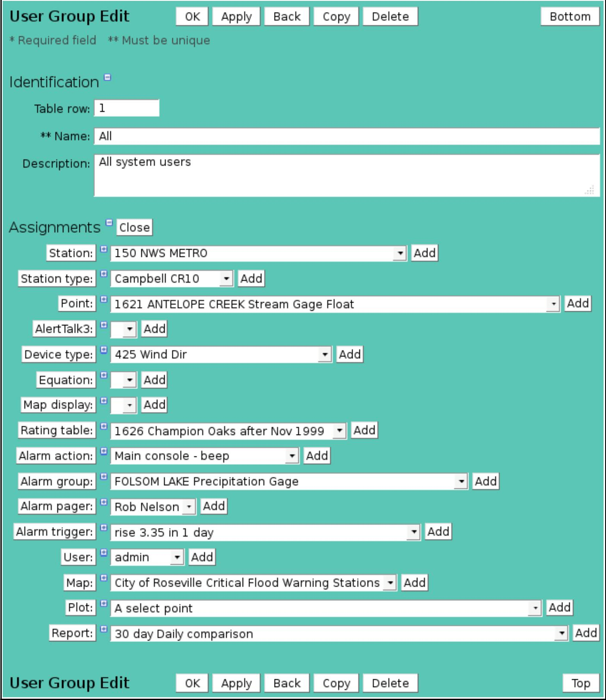
Task: Open the Report dropdown 30 day Daily comparison
Action: (x=339, y=634)
